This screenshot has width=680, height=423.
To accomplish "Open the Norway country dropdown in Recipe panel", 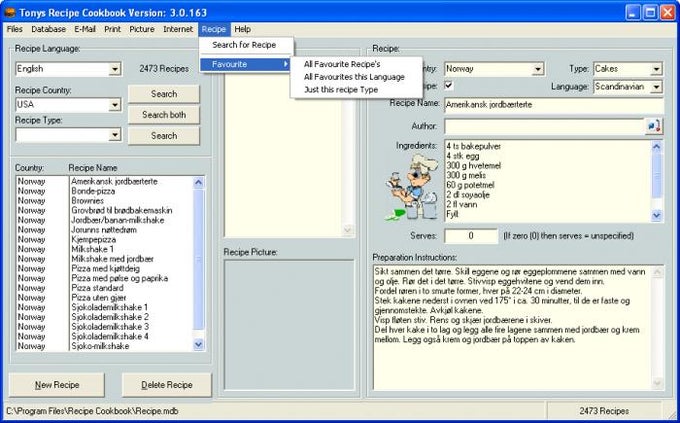I will (x=538, y=69).
